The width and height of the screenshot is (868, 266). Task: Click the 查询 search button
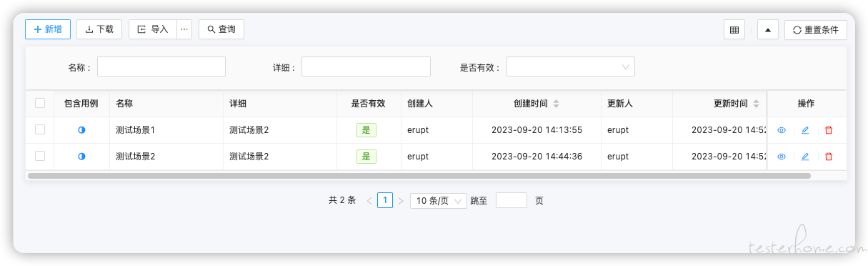[221, 29]
